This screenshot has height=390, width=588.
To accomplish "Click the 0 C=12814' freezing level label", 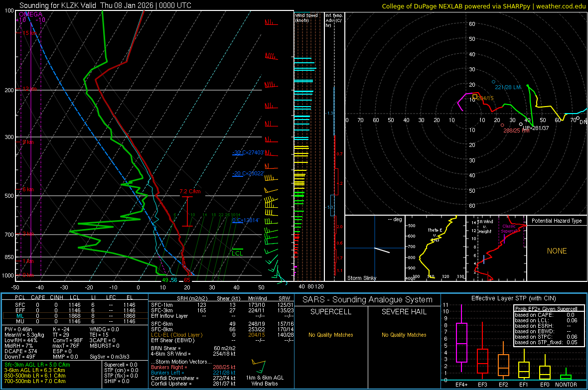I will point(246,221).
